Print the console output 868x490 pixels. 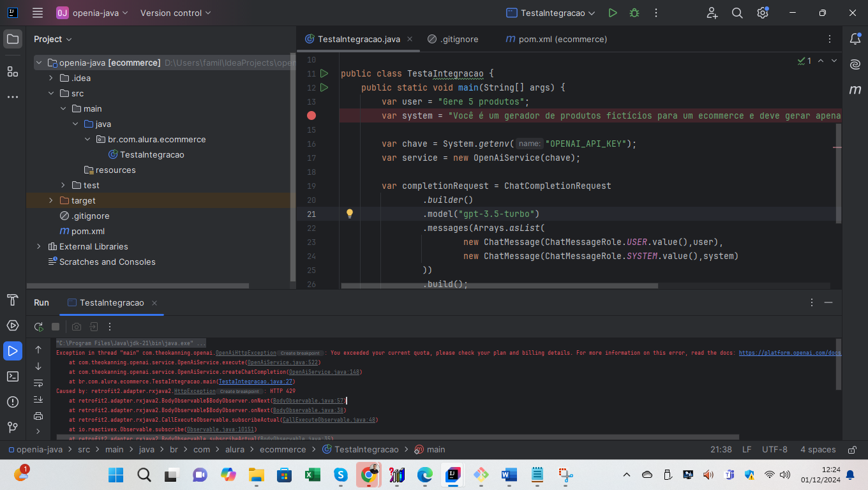click(38, 416)
